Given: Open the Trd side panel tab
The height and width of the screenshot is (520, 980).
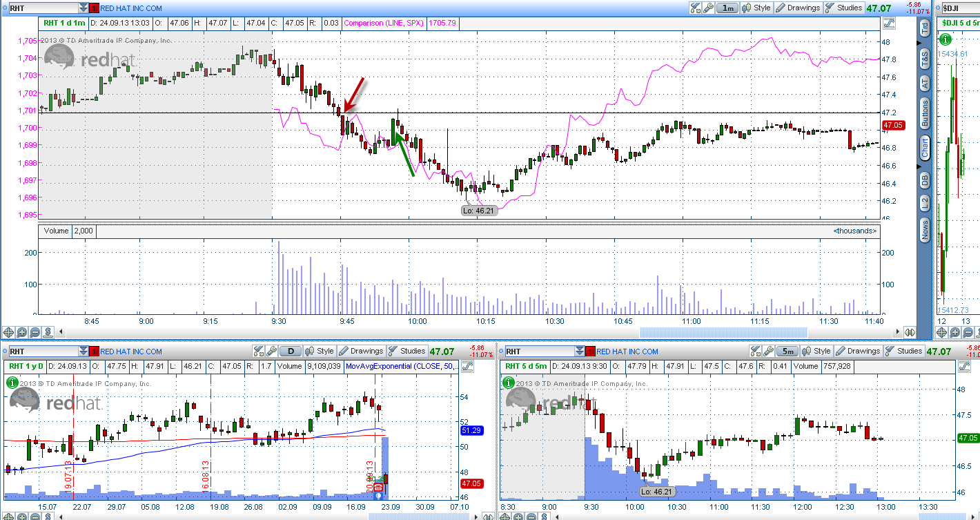Looking at the screenshot, I should 925,28.
